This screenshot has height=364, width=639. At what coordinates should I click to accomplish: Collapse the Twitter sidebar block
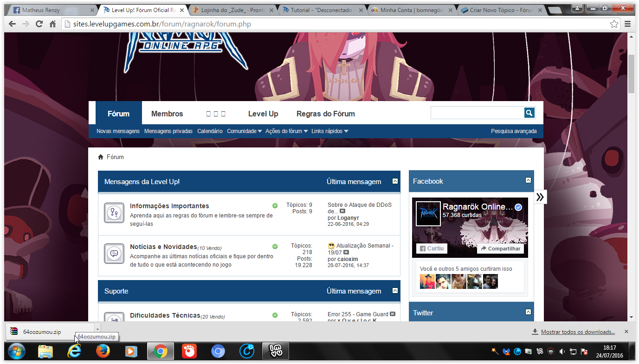click(x=528, y=312)
